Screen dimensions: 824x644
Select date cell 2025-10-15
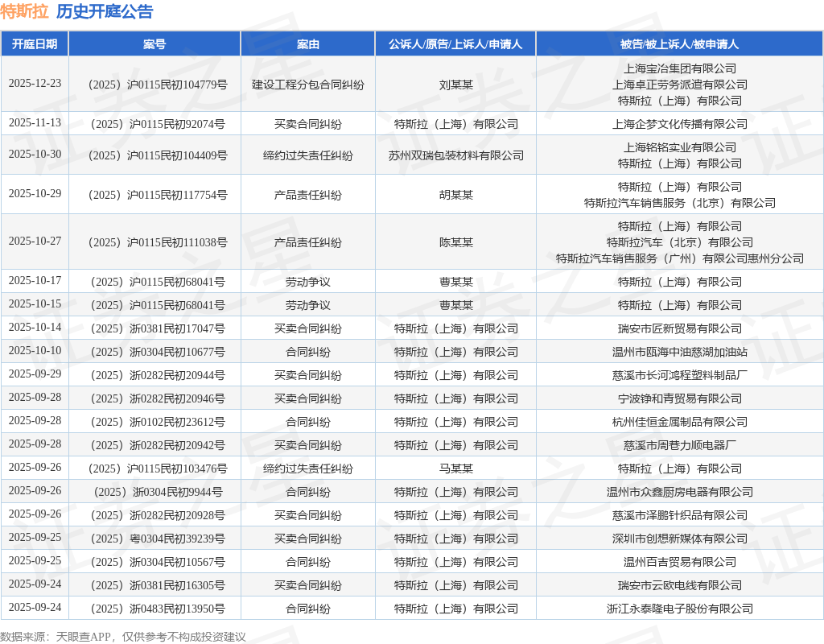point(35,303)
